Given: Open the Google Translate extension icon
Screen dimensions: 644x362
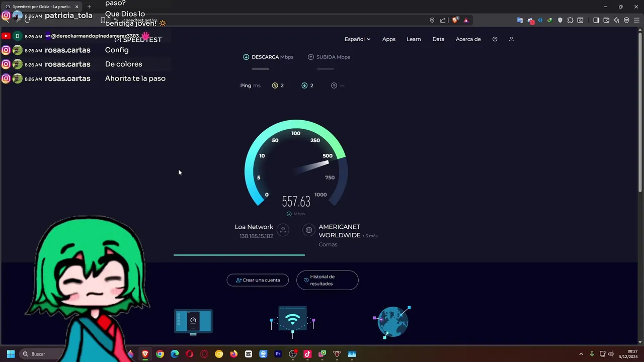Looking at the screenshot, I should click(520, 20).
